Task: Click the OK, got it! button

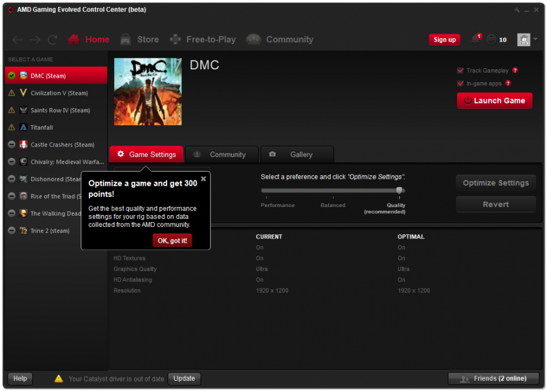Action: (x=172, y=240)
